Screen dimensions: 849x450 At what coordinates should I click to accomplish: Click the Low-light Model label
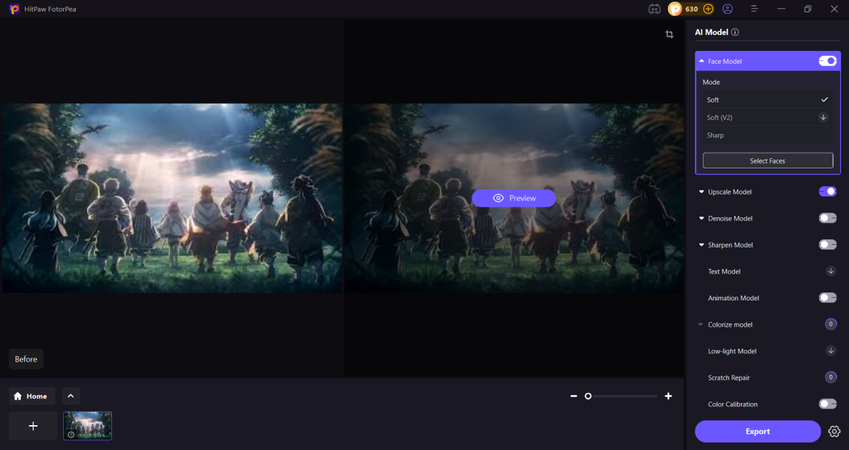732,351
